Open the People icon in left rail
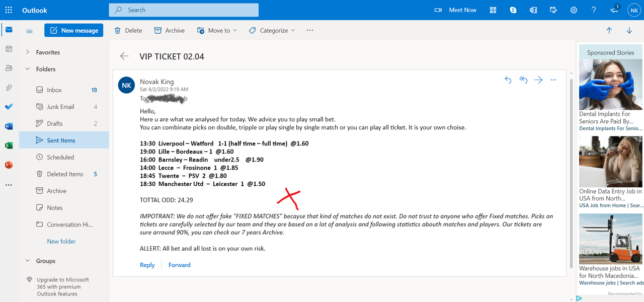 9,68
